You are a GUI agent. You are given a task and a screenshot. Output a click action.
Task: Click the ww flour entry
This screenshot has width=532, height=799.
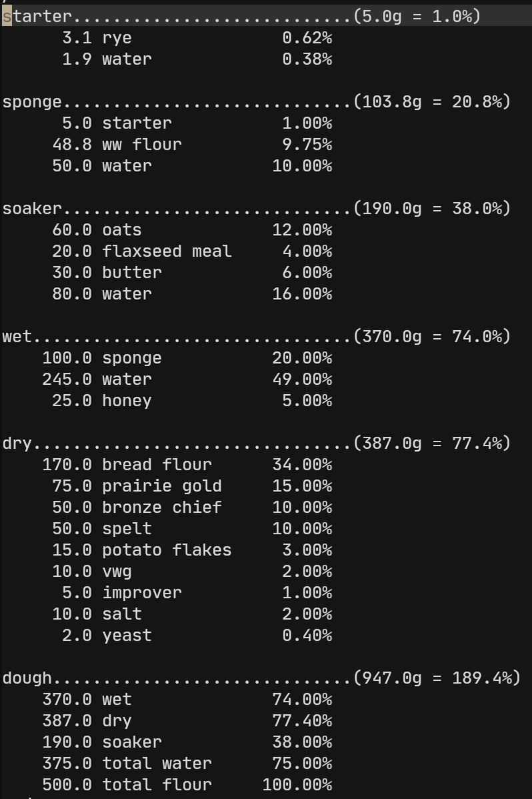pos(141,145)
